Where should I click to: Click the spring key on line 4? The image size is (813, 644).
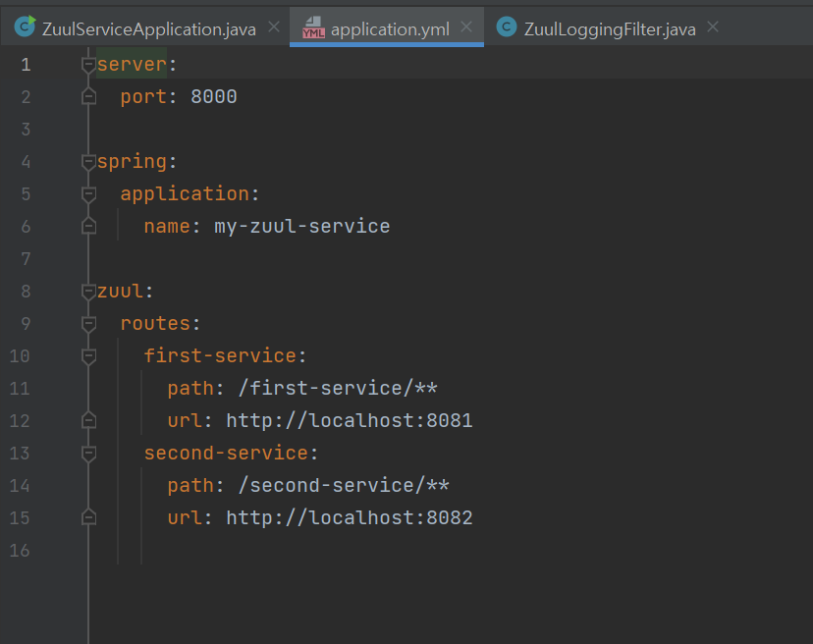pyautogui.click(x=132, y=162)
